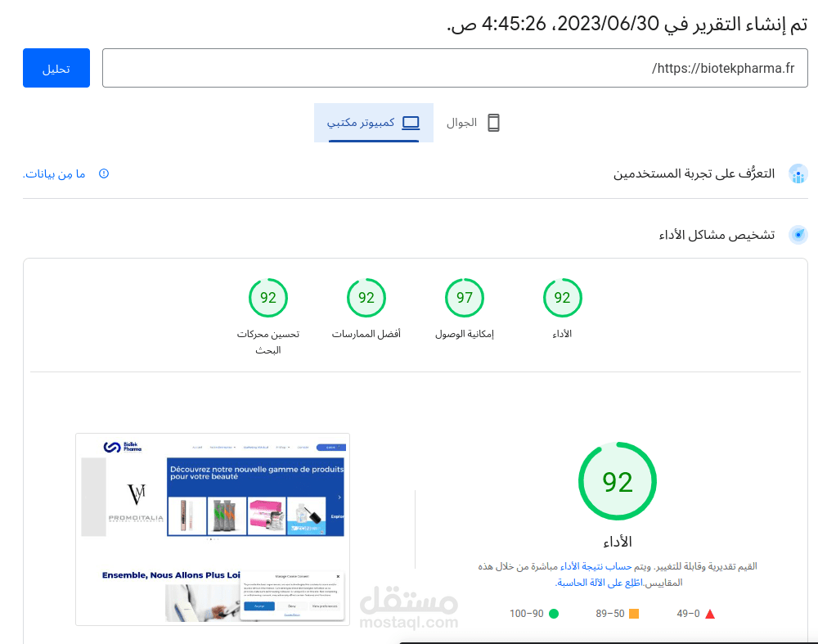Click the أفضل الممارسات label text
The width and height of the screenshot is (818, 644).
point(366,334)
